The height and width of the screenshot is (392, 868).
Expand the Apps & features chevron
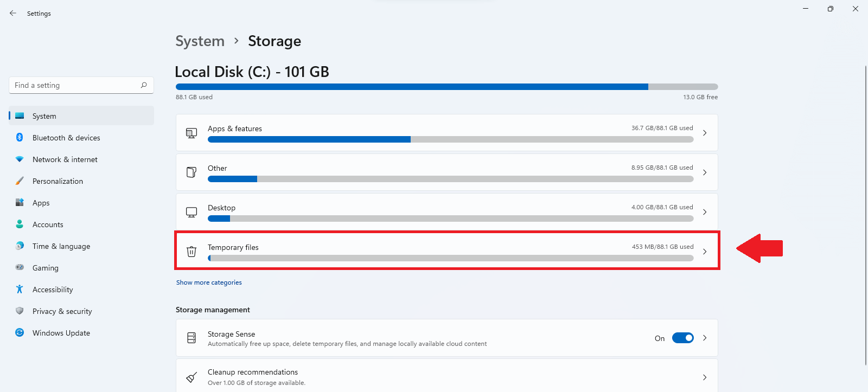point(705,133)
